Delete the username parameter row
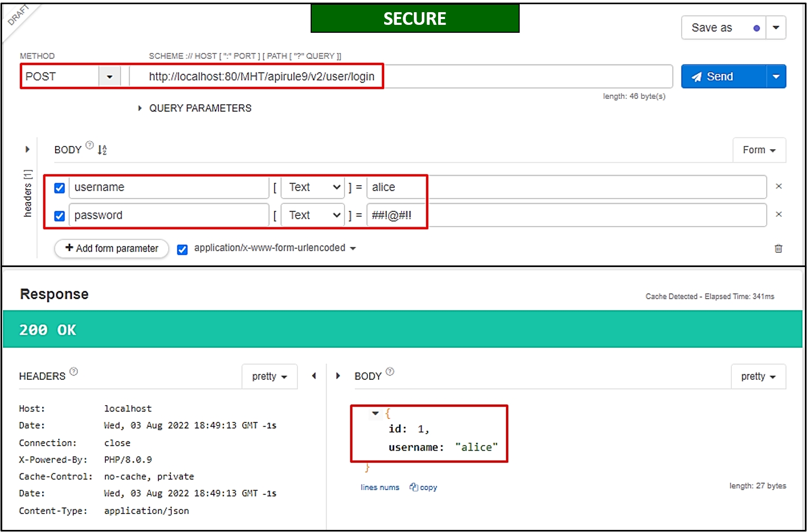The height and width of the screenshot is (532, 807). [778, 186]
